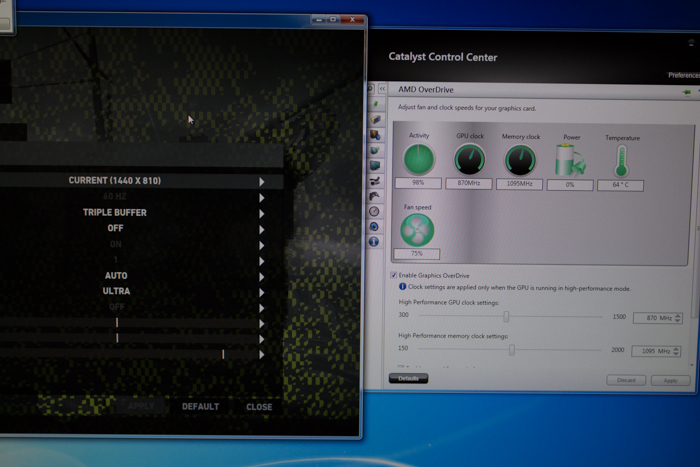700x467 pixels.
Task: Click the dimmed APPLY in game settings
Action: 141,406
